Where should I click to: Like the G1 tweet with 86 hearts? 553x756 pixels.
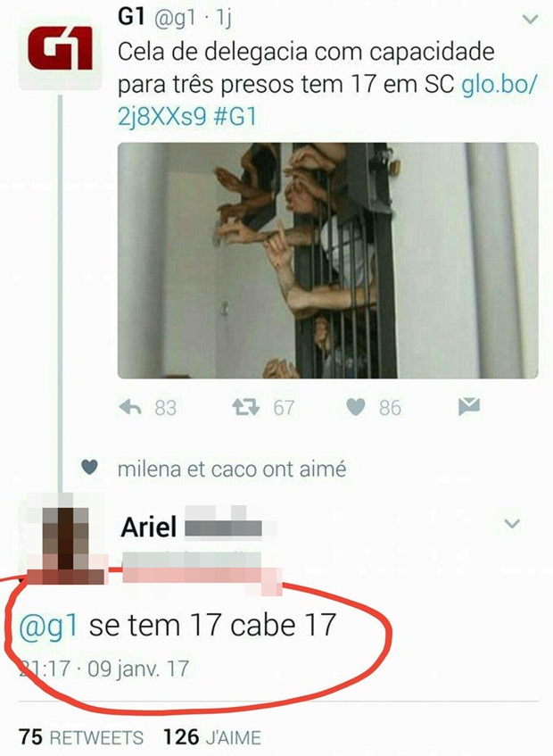click(x=356, y=408)
